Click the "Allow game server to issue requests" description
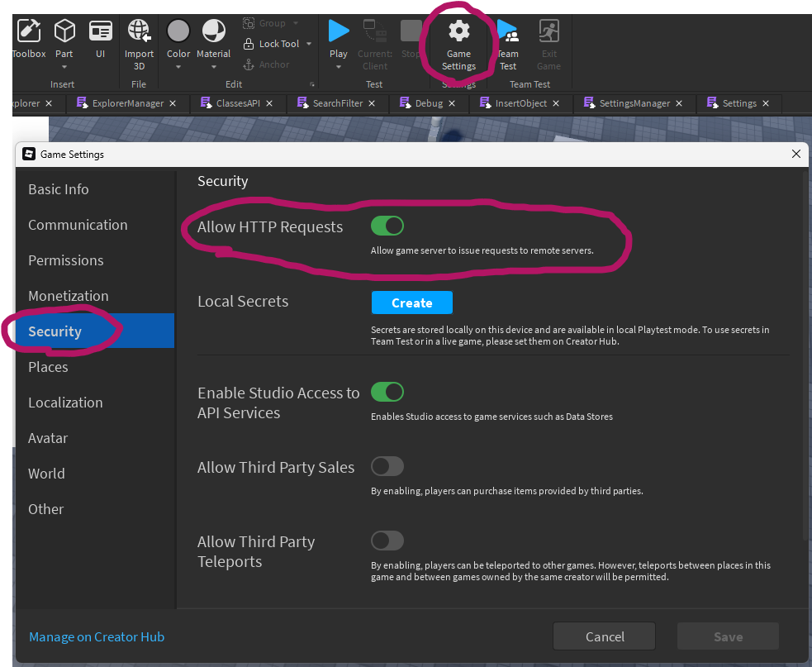 pyautogui.click(x=482, y=250)
